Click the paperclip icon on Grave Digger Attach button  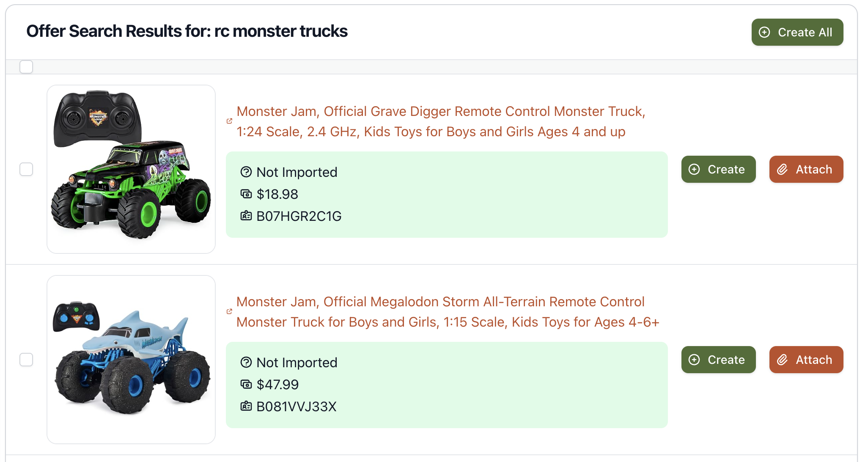pyautogui.click(x=782, y=169)
